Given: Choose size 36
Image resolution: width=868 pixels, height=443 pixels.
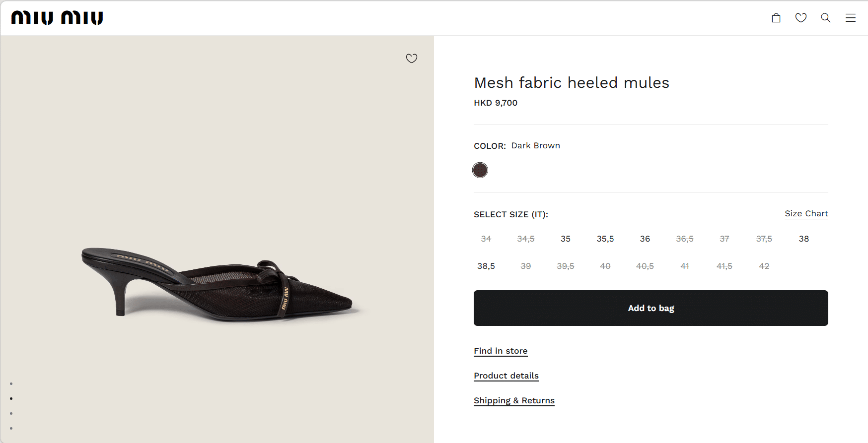Looking at the screenshot, I should click(x=645, y=239).
